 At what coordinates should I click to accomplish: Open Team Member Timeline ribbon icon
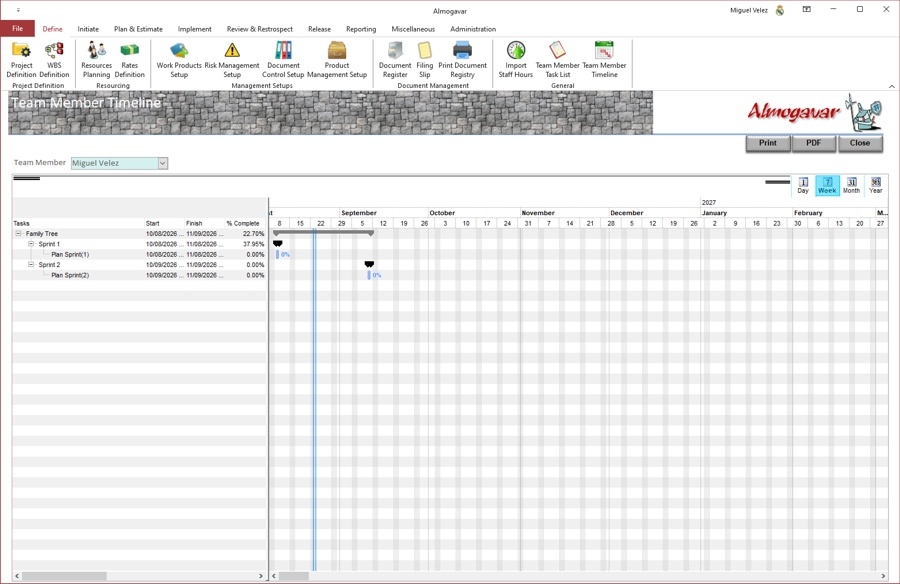coord(604,60)
